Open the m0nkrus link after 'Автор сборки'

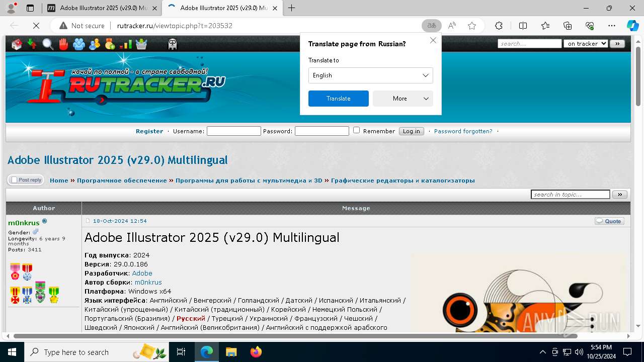[x=148, y=283]
